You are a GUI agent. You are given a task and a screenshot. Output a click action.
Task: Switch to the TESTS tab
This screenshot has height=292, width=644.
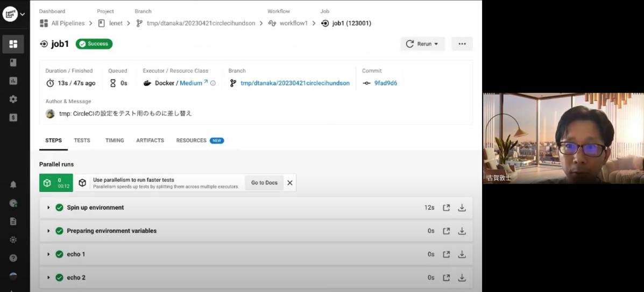click(82, 140)
